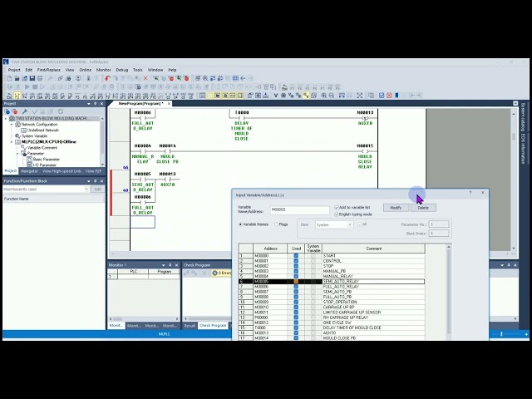
Task: Click the F4 normally closed contact icon
Action: [x=25, y=96]
